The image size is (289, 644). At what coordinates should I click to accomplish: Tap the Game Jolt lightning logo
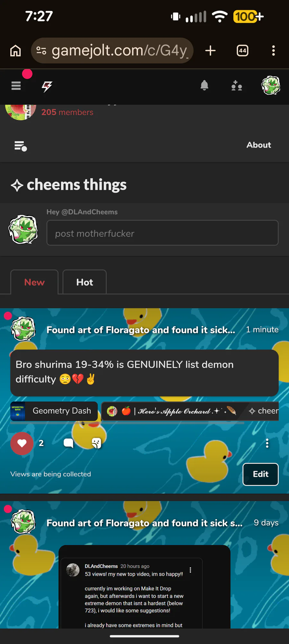[x=47, y=86]
